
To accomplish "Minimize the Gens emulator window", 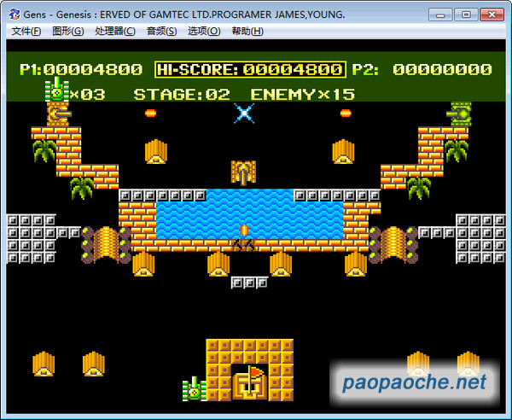I will pyautogui.click(x=440, y=15).
